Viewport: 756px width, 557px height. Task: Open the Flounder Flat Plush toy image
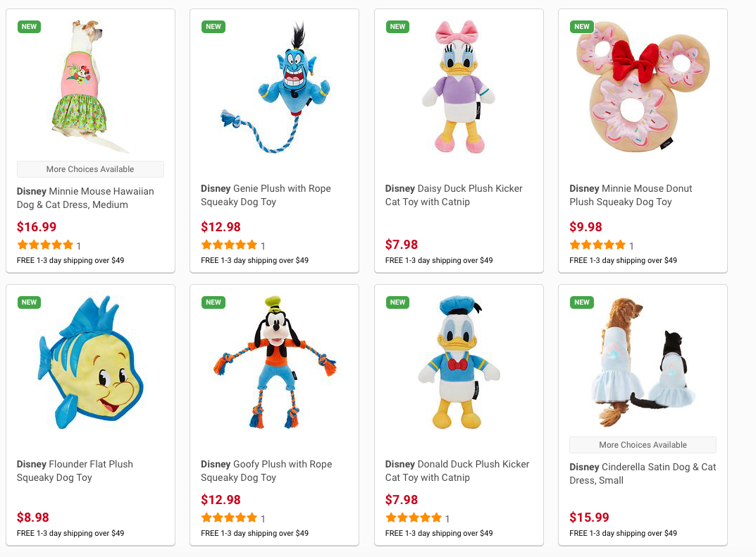pyautogui.click(x=89, y=365)
